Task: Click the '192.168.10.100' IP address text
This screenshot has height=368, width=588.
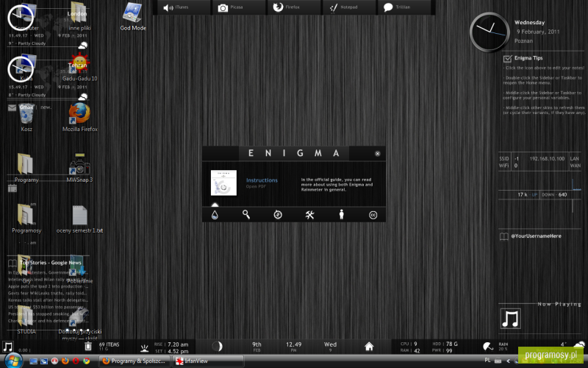Action: tap(547, 159)
